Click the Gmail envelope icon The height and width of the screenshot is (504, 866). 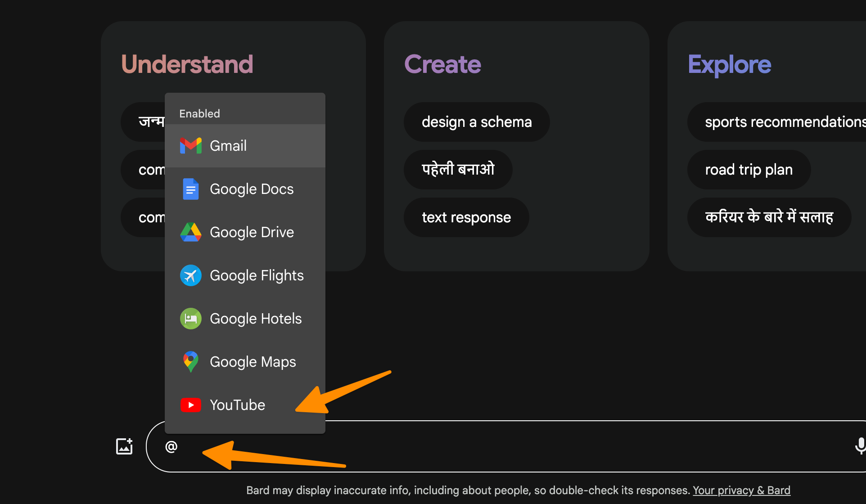pos(190,146)
